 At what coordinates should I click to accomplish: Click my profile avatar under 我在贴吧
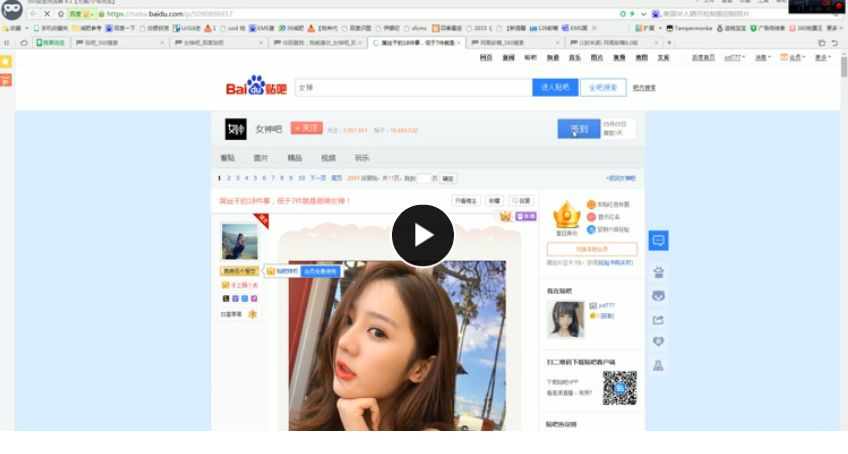(x=566, y=320)
